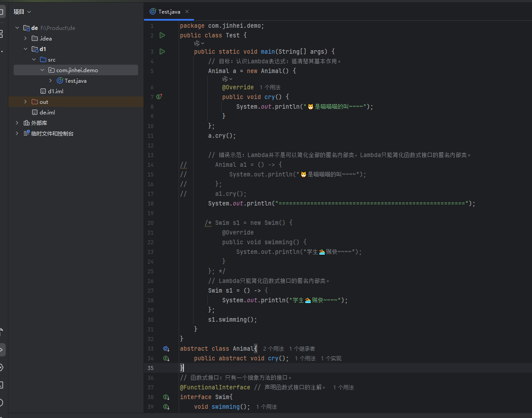Click the implemented-method marker on line 34
Screen dimensions: 532x418
click(166, 358)
